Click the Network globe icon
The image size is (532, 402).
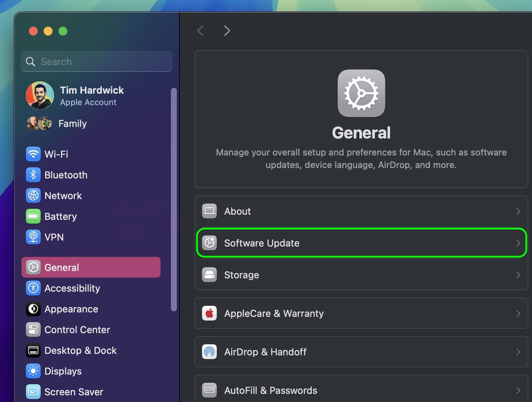click(33, 196)
